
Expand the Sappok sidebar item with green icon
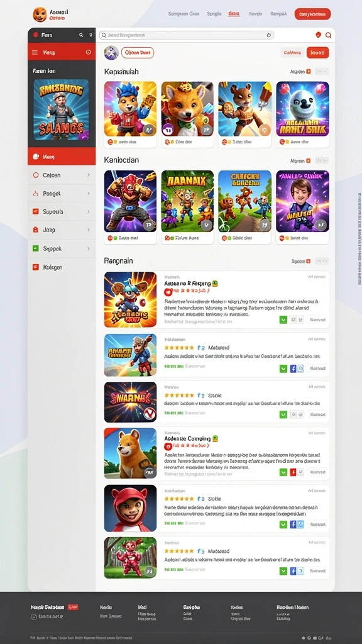[62, 248]
